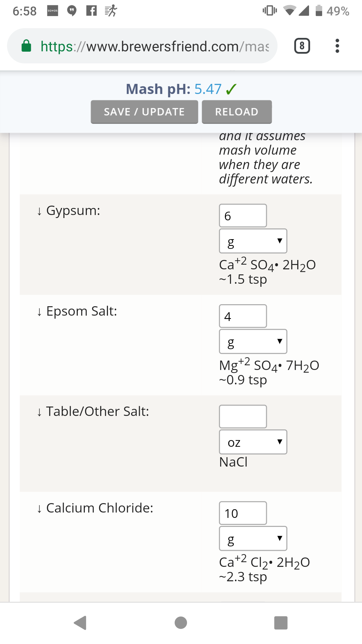This screenshot has width=362, height=644.
Task: Select the Calcium Chloride amount field
Action: 243,513
